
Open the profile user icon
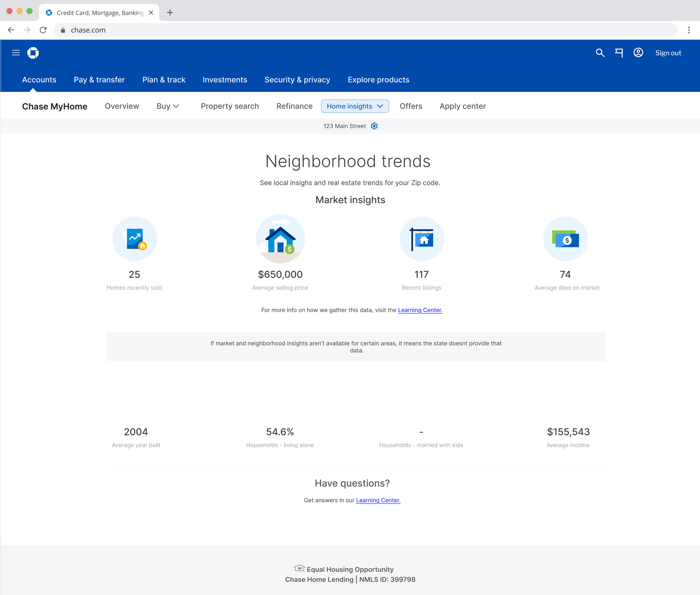pyautogui.click(x=638, y=53)
